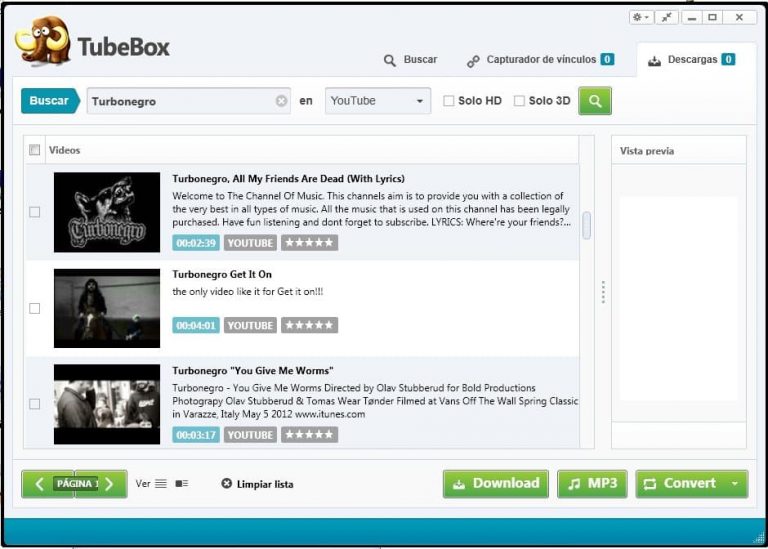Click the Descargas count badge
Viewport: 768px width, 549px height.
click(728, 59)
